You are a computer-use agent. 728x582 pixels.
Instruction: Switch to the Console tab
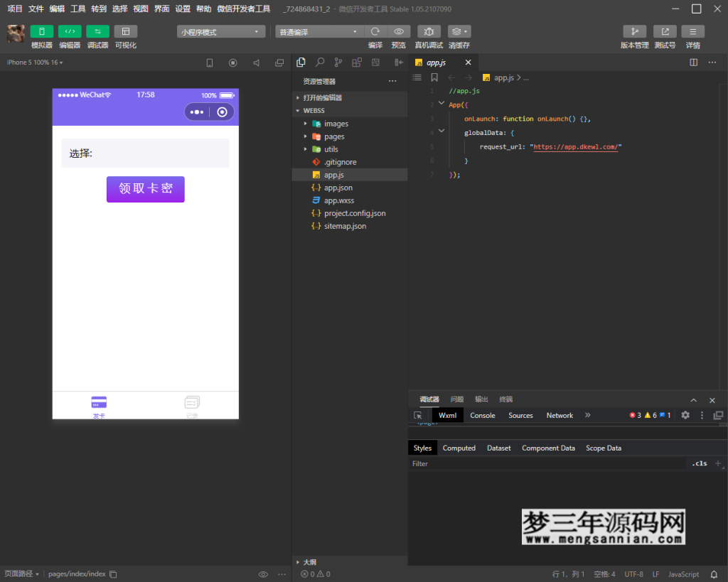(482, 415)
